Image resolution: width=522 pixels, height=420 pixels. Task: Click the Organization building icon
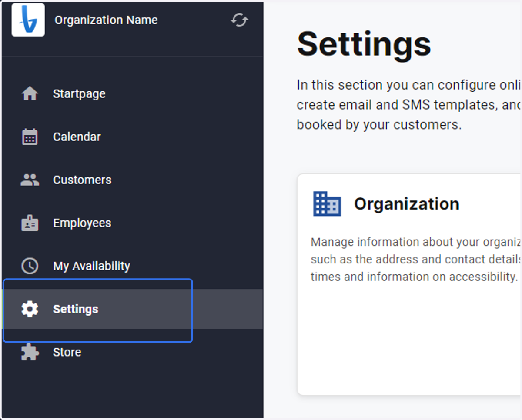(327, 203)
